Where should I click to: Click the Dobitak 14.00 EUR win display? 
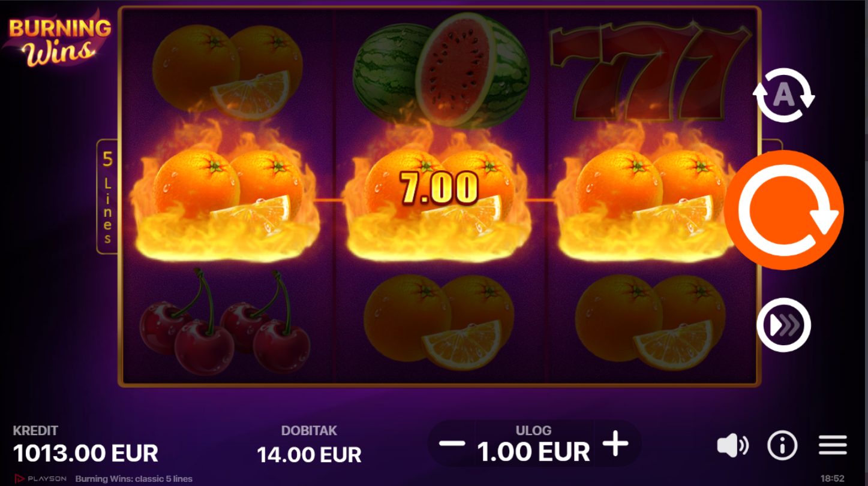(x=309, y=454)
